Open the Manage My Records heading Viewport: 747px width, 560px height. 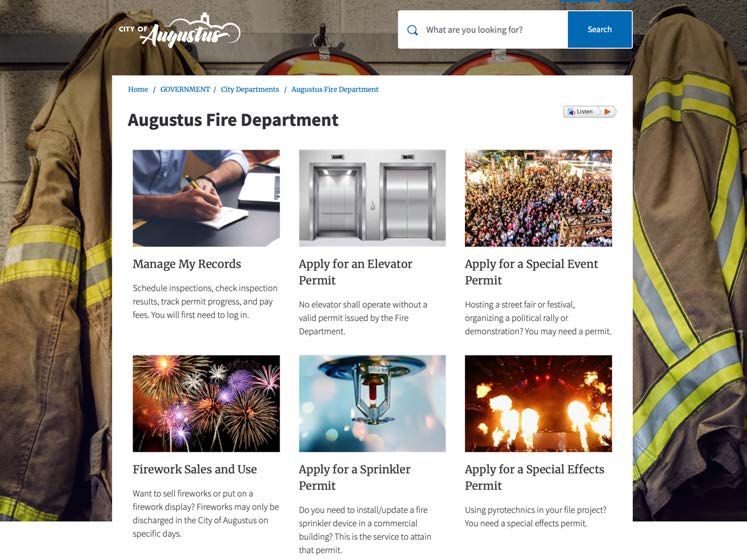click(x=187, y=264)
